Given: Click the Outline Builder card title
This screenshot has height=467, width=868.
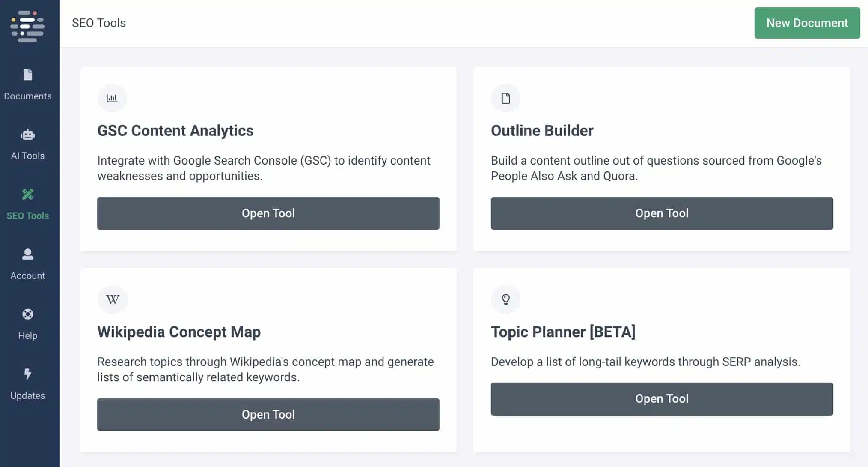Looking at the screenshot, I should click(542, 131).
